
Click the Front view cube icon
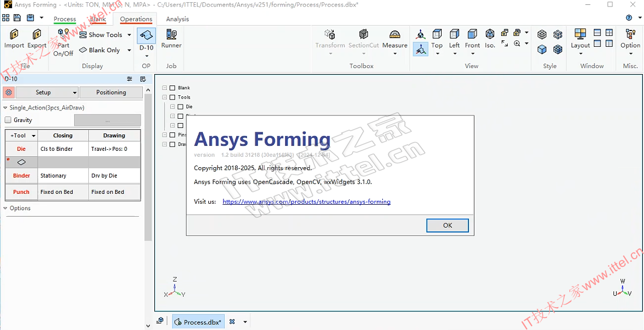(x=472, y=34)
